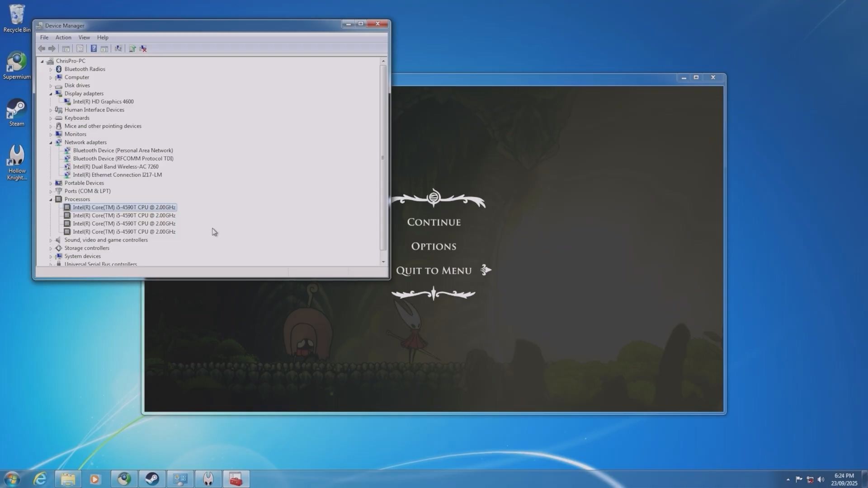Switch to Supermium browser in the taskbar
The height and width of the screenshot is (488, 868).
point(124,479)
